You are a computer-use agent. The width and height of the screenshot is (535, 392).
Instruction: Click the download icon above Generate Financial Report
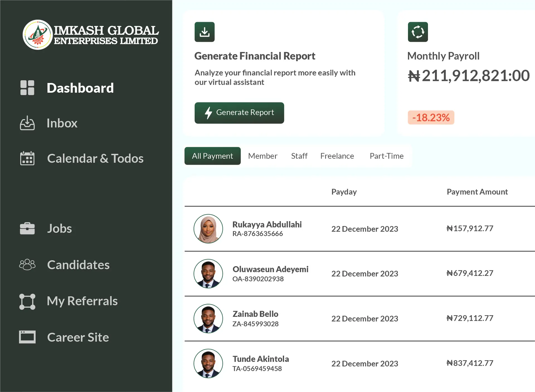click(x=205, y=32)
